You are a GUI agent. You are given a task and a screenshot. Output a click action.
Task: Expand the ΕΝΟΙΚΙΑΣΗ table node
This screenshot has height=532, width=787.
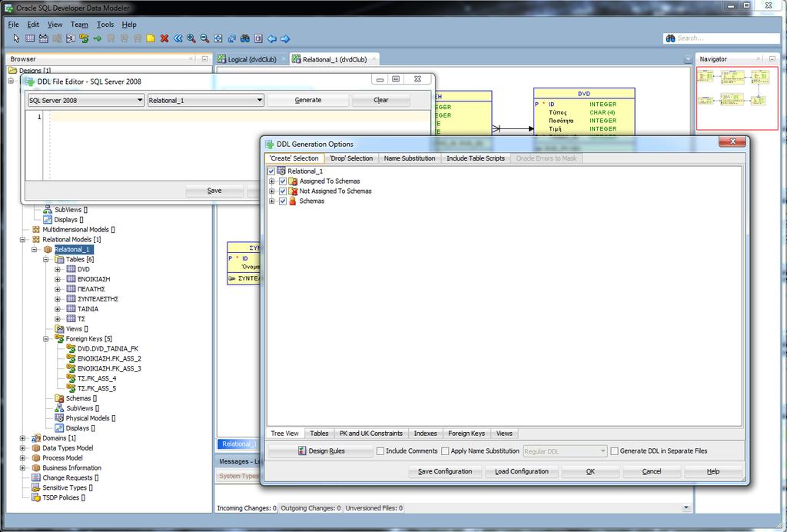pos(58,279)
